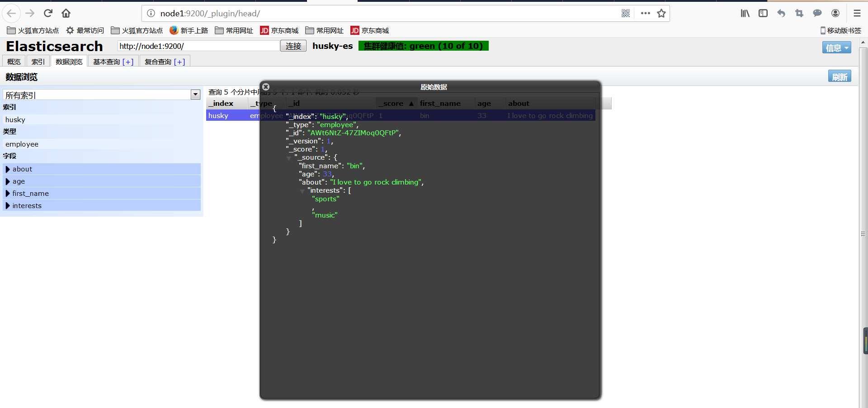Open the 新手上路 bookmark
868x408 pixels.
coord(189,30)
